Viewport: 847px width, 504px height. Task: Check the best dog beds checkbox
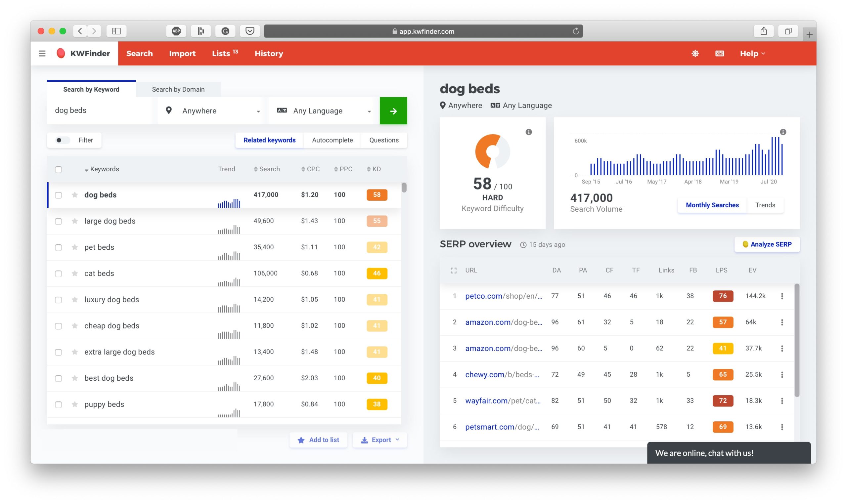(59, 378)
